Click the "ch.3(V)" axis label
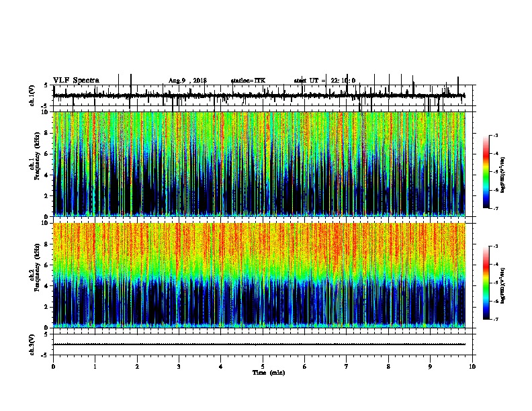This screenshot has height=411, width=532. (32, 345)
